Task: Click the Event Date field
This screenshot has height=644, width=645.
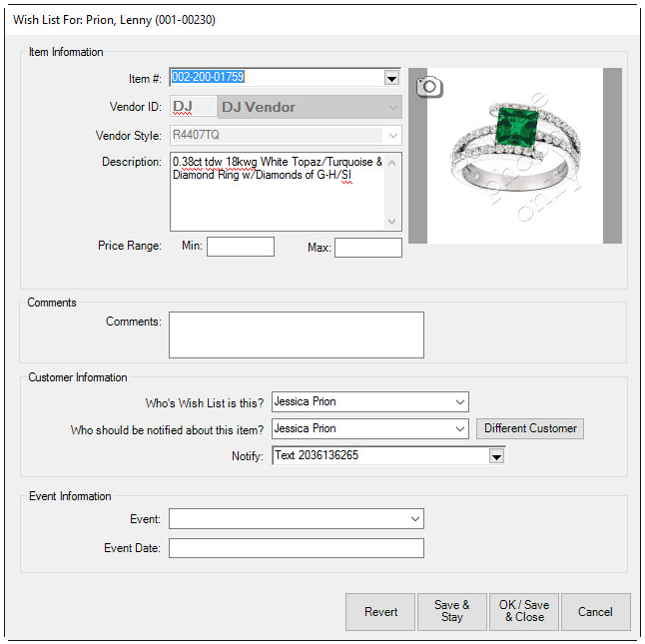Action: [296, 548]
